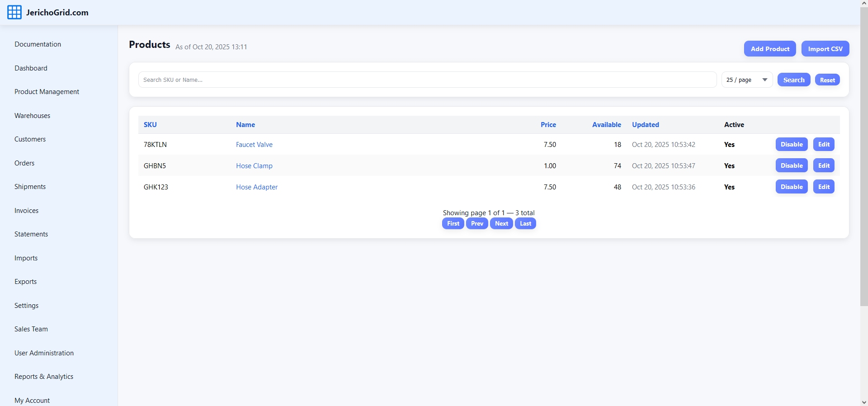868x406 pixels.
Task: Disable the Hose Adapter product
Action: click(x=791, y=187)
